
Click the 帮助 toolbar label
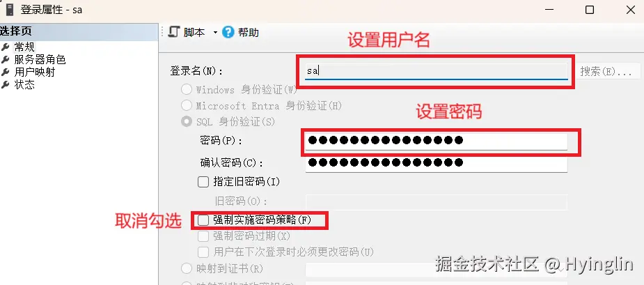tap(249, 33)
